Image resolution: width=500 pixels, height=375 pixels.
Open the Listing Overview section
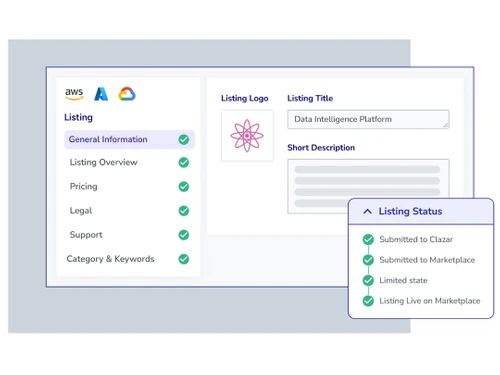click(129, 162)
